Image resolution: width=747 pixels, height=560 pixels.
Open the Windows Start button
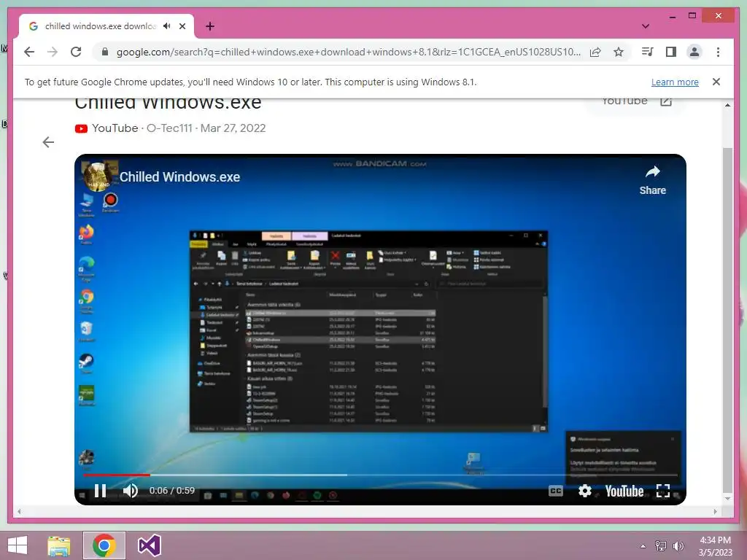(18, 545)
